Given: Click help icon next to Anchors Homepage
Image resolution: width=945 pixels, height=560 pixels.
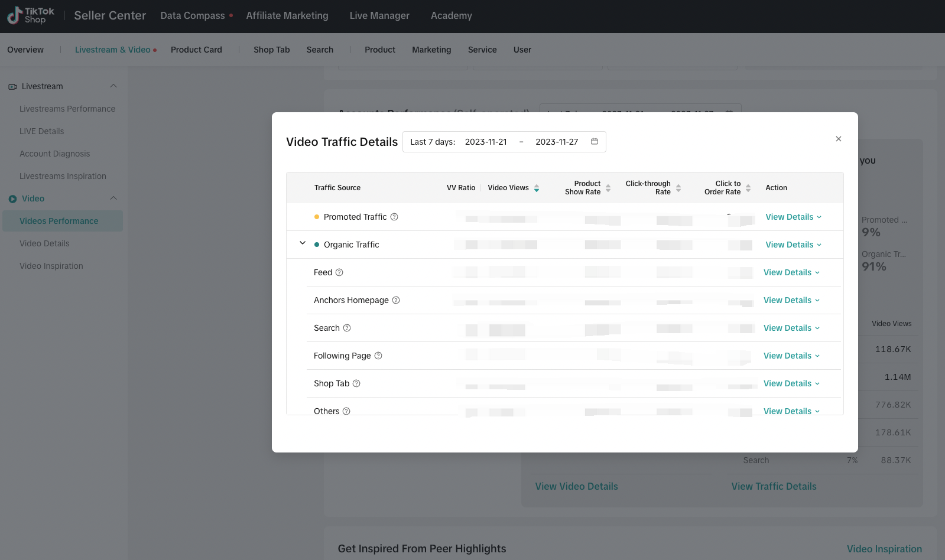Looking at the screenshot, I should [396, 300].
